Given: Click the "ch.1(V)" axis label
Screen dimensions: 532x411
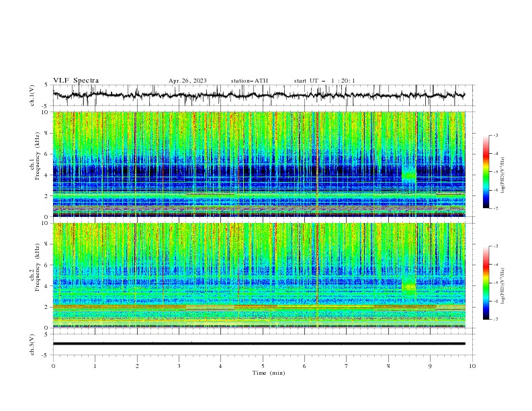Looking at the screenshot, I should [32, 95].
